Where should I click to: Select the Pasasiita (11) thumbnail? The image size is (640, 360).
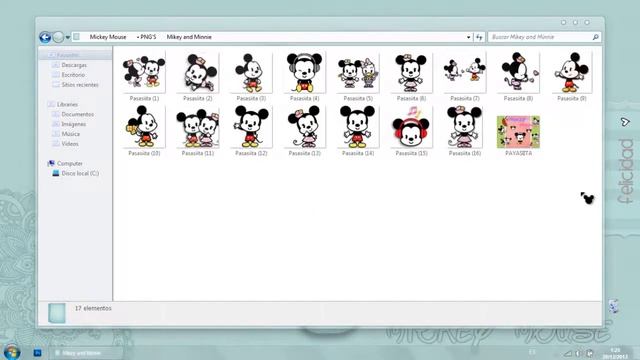coord(198,127)
